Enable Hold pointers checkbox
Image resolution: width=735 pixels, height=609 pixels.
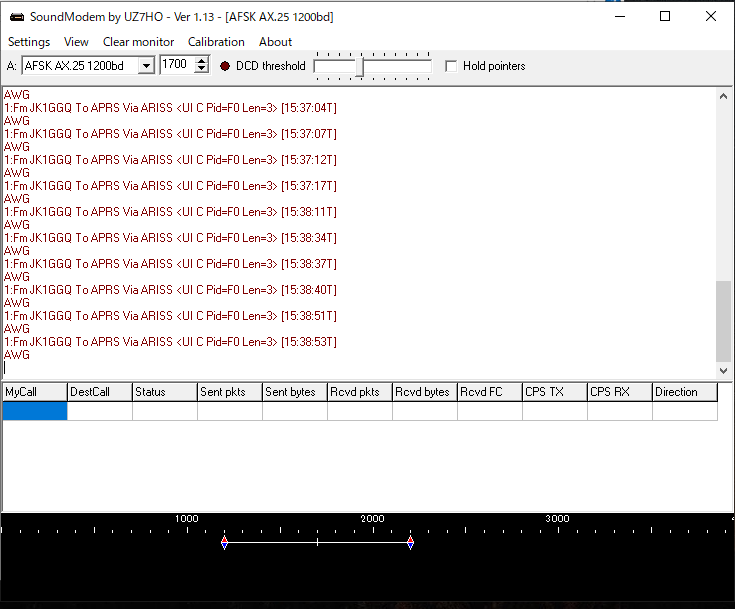click(452, 66)
